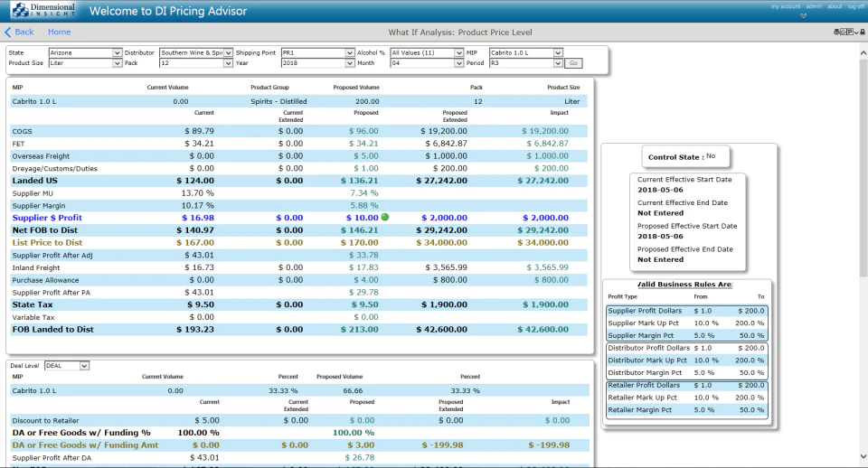Click the log off link
Image resolution: width=868 pixels, height=468 pixels.
[x=856, y=6]
